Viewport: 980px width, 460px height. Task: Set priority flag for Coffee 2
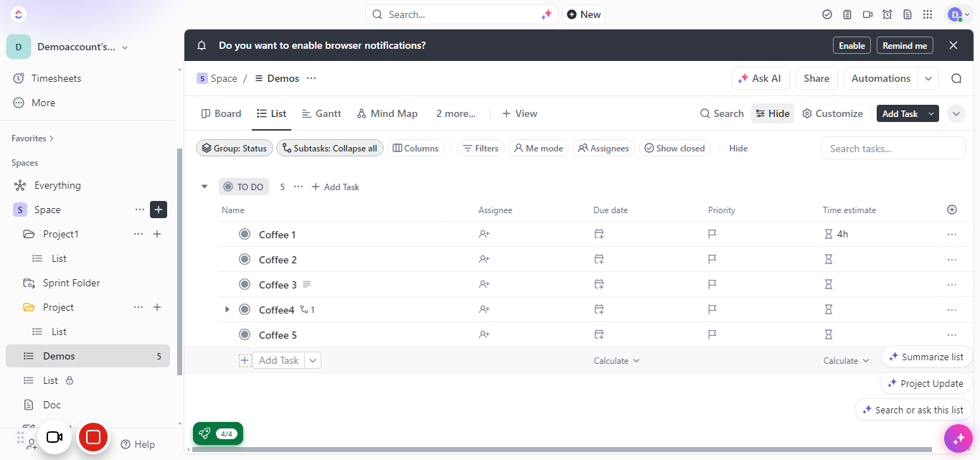coord(712,259)
